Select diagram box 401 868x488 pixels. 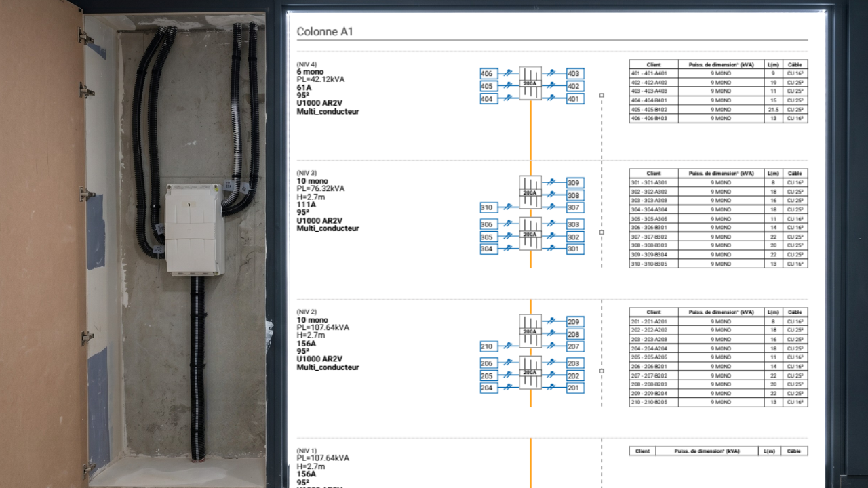pyautogui.click(x=574, y=99)
